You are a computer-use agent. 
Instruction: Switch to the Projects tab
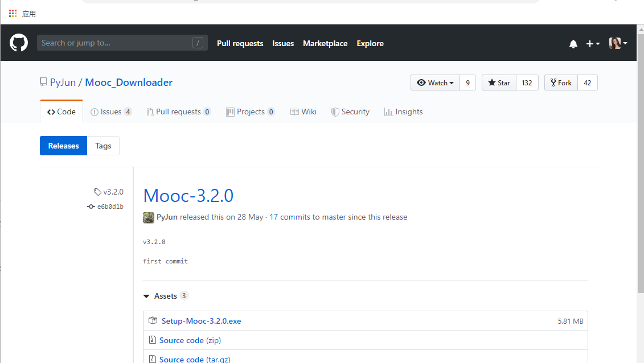tap(250, 112)
